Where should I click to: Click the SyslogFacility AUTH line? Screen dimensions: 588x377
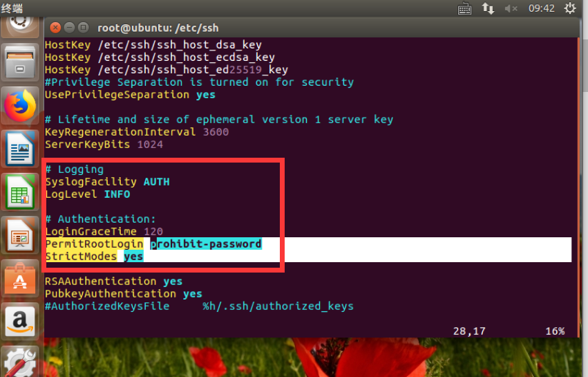[x=107, y=182]
